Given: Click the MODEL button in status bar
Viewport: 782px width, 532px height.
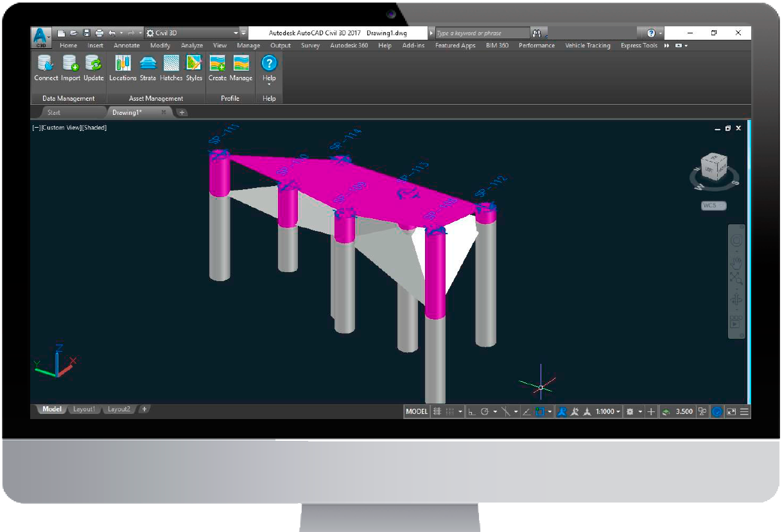Looking at the screenshot, I should 417,412.
